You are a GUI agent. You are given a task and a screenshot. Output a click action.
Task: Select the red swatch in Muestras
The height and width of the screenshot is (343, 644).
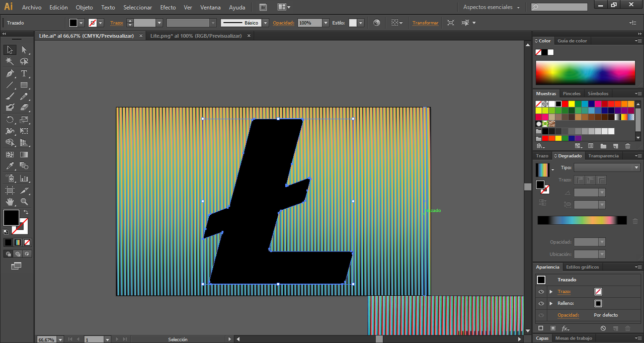click(x=565, y=104)
